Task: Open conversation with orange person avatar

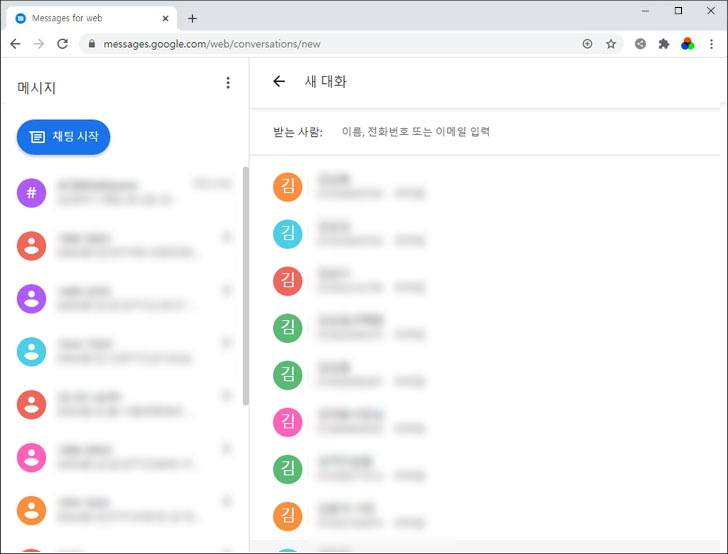Action: tap(124, 510)
